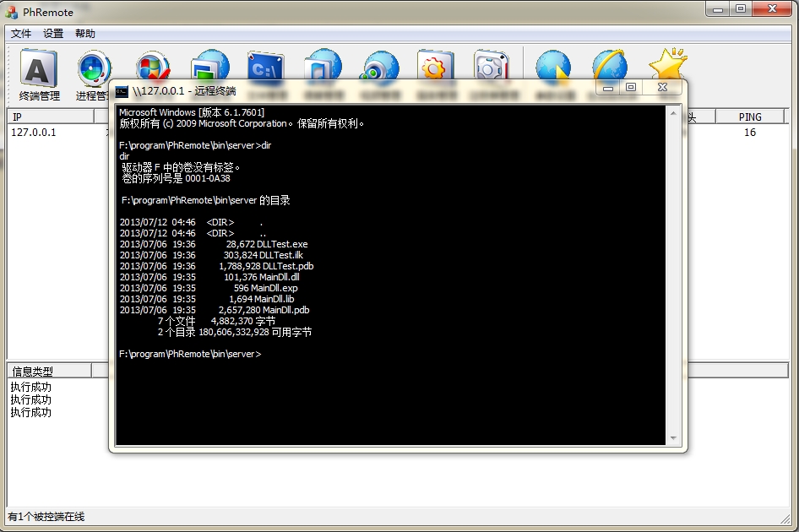Open the 帮助 menu
This screenshot has width=799, height=532.
click(85, 34)
